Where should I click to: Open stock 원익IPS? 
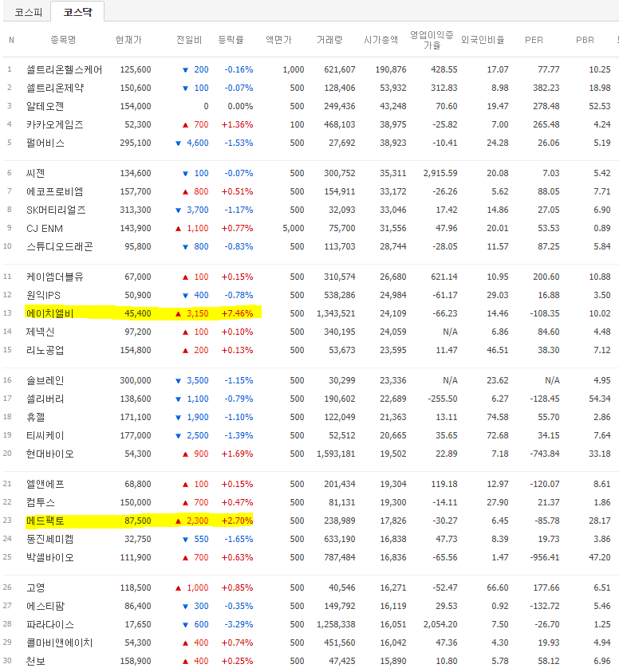[x=43, y=295]
